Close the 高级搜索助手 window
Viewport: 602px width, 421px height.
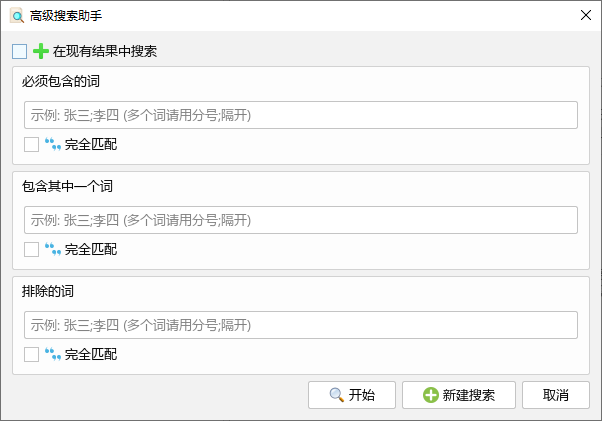pyautogui.click(x=585, y=15)
